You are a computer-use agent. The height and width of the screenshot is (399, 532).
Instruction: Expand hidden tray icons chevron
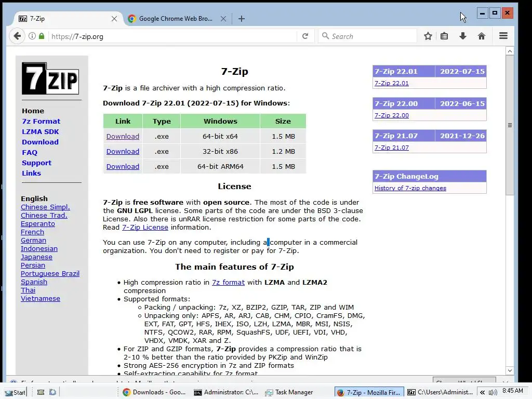click(482, 393)
